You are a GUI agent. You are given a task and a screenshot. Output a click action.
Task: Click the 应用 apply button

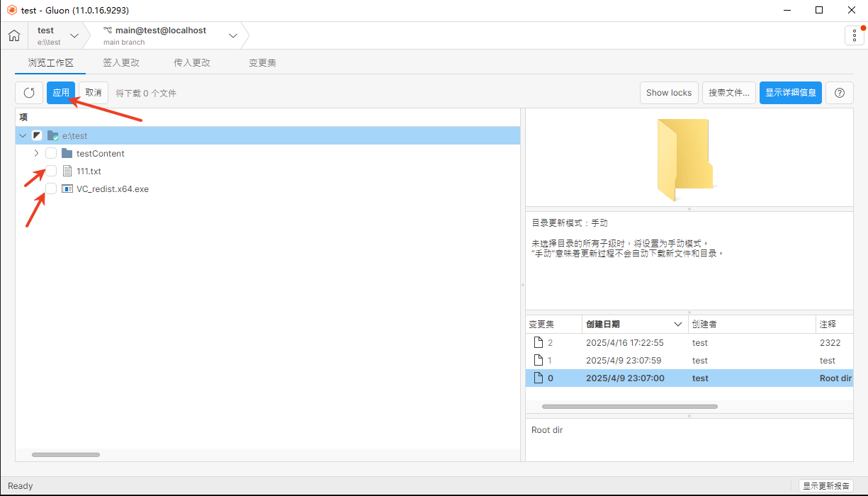61,93
